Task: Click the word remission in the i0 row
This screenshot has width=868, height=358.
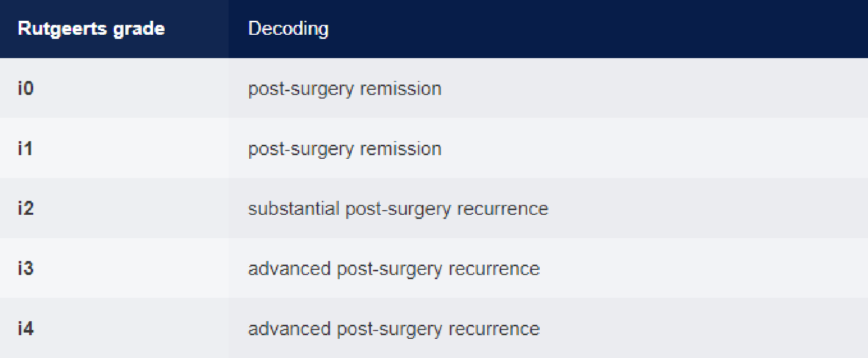Action: coord(400,89)
